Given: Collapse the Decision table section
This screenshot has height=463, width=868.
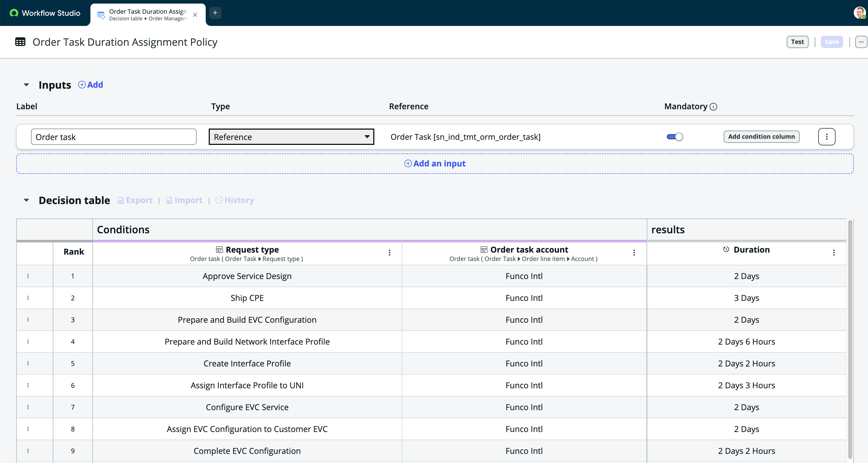Looking at the screenshot, I should pyautogui.click(x=26, y=200).
